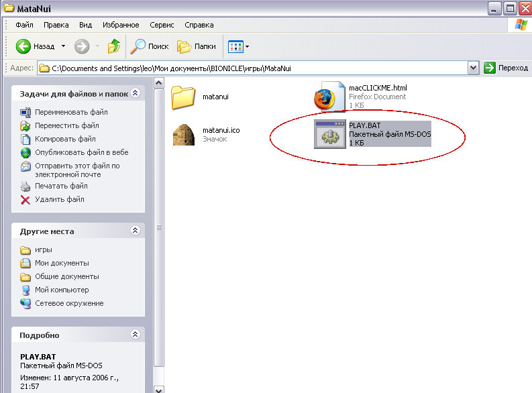Screen dimensions: 532x393
Task: Click the Удалить файл link
Action: 60,199
